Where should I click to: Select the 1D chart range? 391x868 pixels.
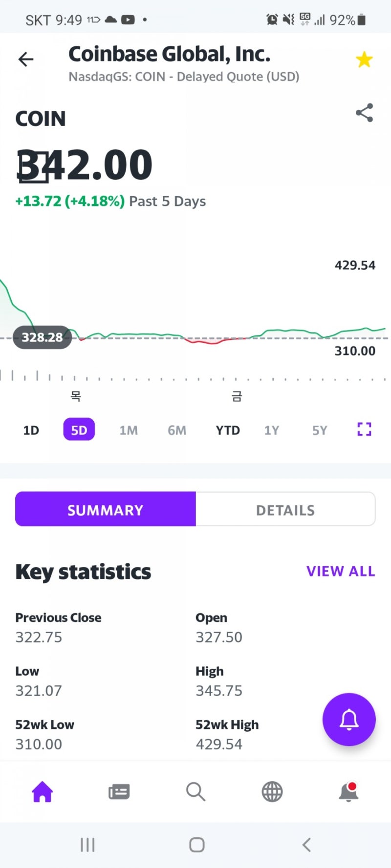(31, 430)
